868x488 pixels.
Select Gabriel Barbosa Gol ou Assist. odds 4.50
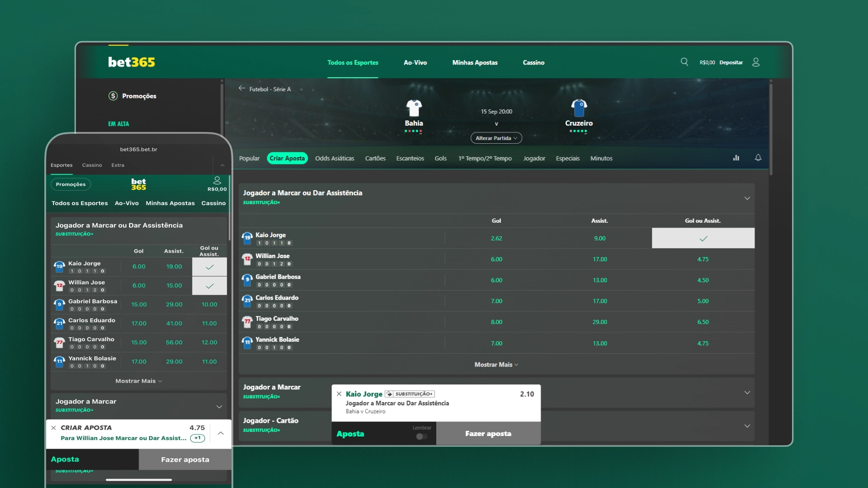[703, 280]
